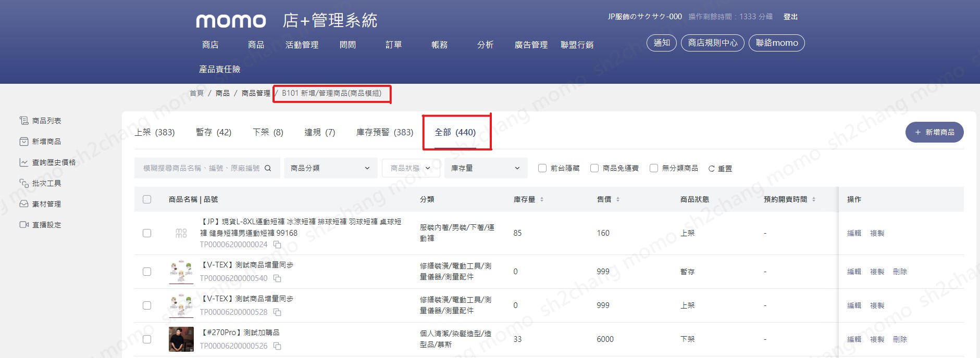Click the 新增商品 button
The height and width of the screenshot is (358, 980).
935,132
